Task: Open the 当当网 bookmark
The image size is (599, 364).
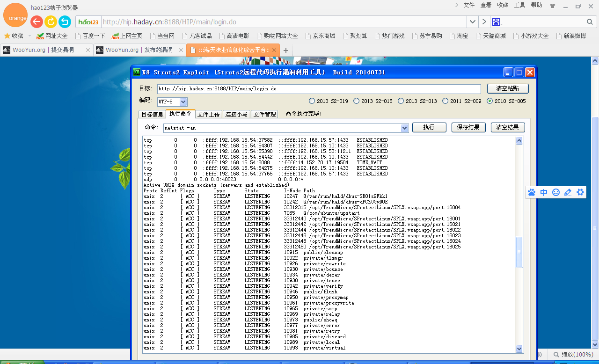Action: click(162, 36)
